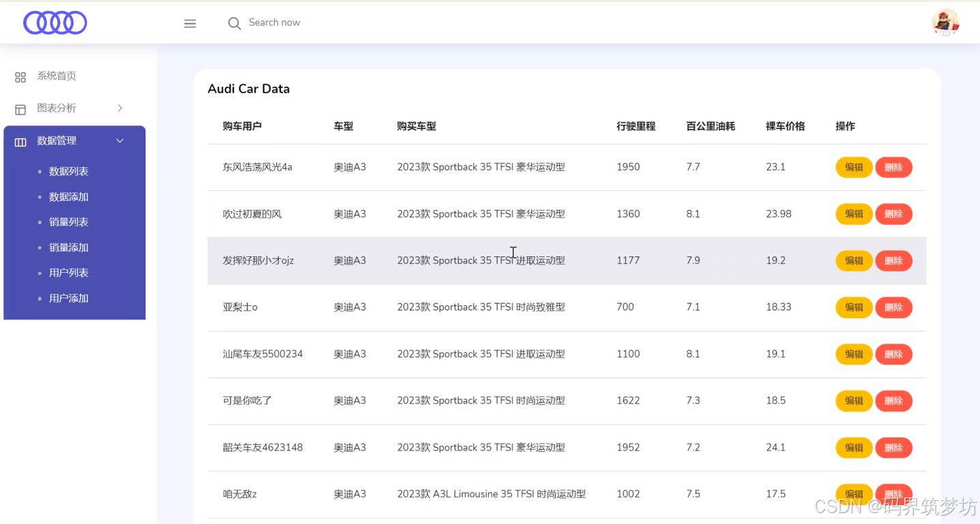Click the 裸车价格 column header
Viewport: 980px width, 524px height.
[786, 126]
